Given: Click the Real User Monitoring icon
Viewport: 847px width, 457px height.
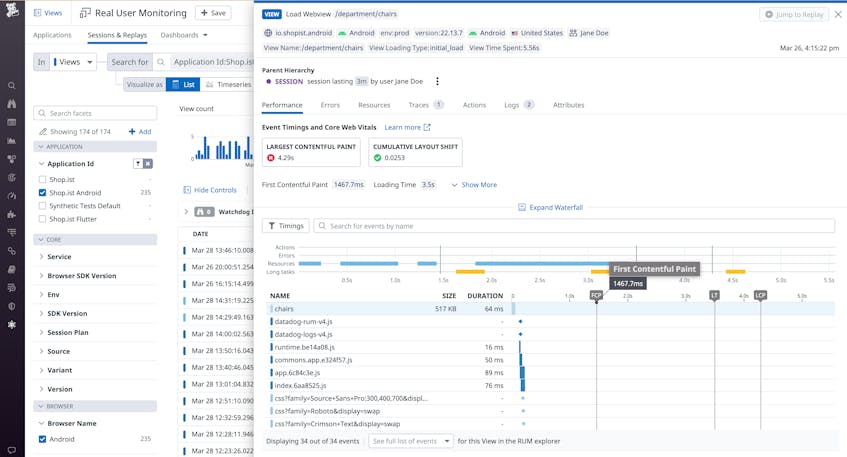Looking at the screenshot, I should point(85,12).
